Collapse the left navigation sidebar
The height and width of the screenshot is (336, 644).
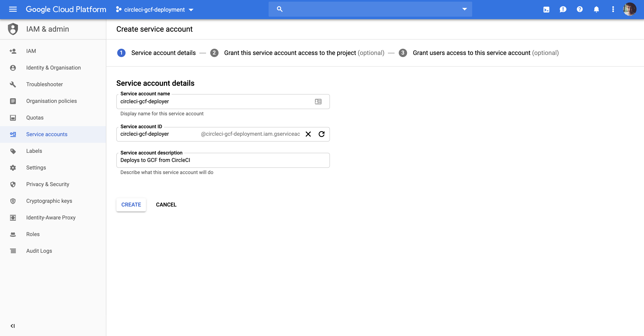pos(13,326)
